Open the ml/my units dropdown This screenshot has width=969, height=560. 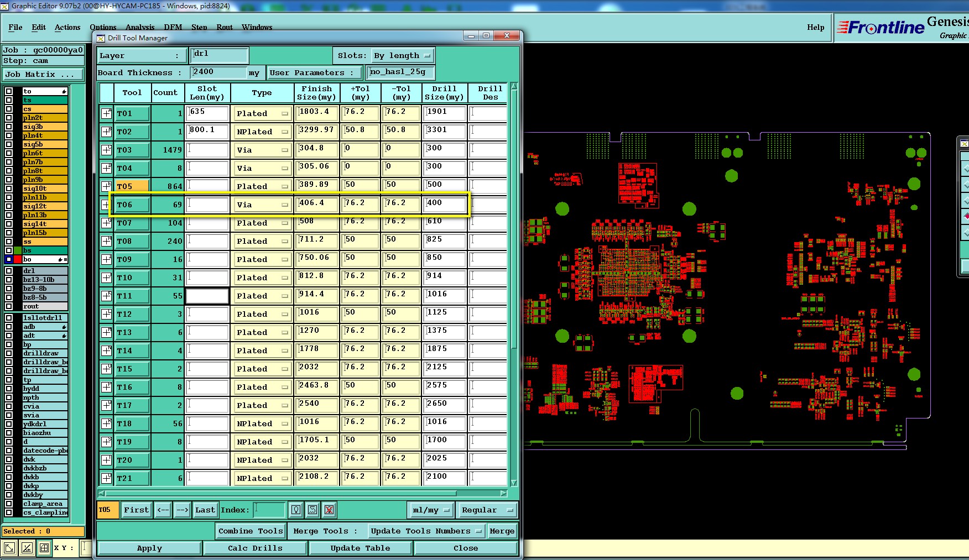tap(431, 510)
